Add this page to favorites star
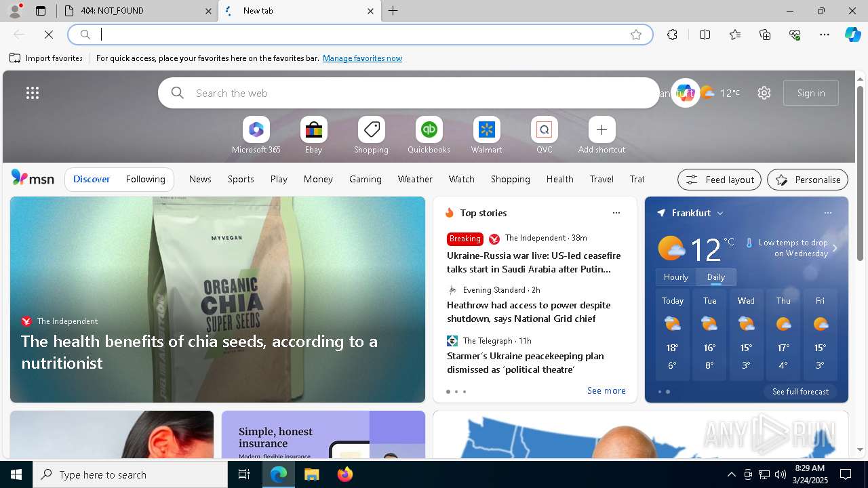This screenshot has width=868, height=488. click(x=636, y=35)
